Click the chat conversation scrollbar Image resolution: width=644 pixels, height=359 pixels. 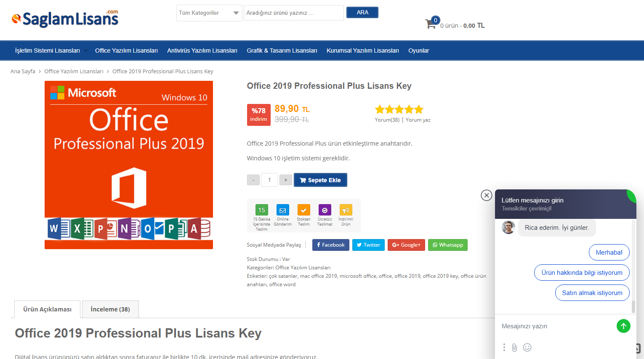tap(633, 307)
